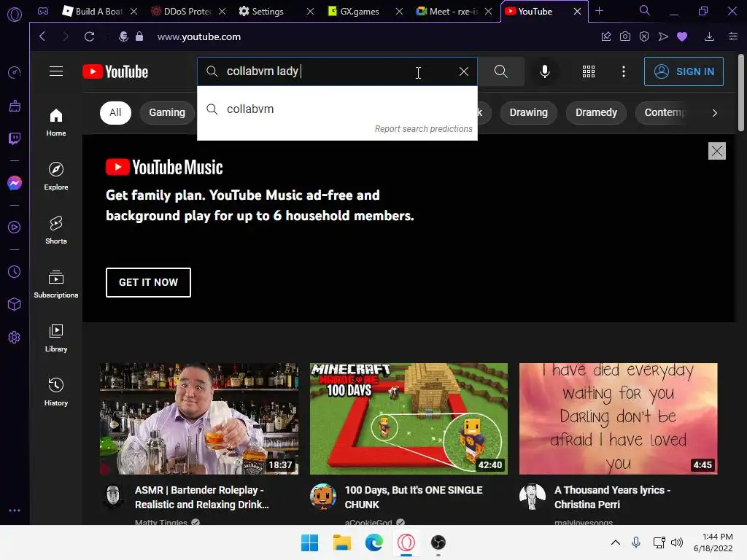Open the Minecraft 100 Days thumbnail

[409, 419]
